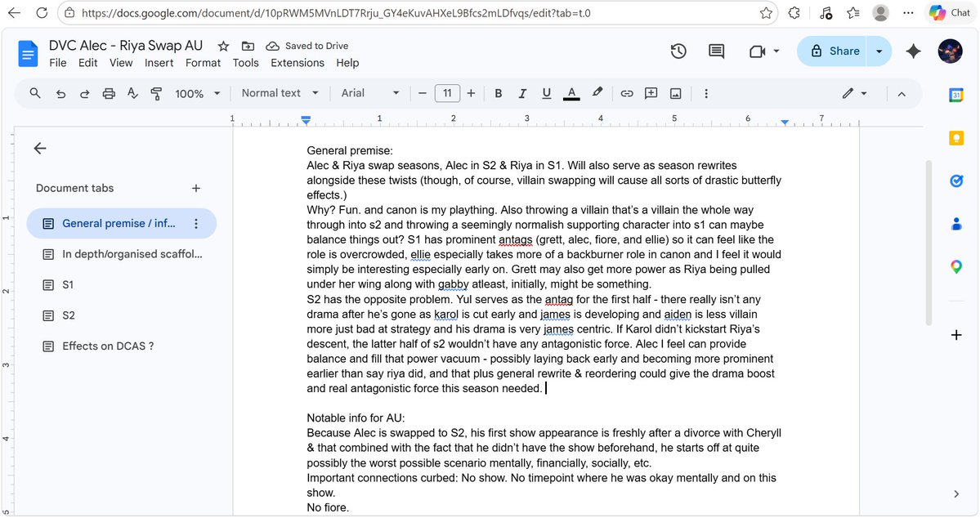Viewport: 980px width, 518px height.
Task: Open the zoom level 100% dropdown
Action: [x=198, y=94]
